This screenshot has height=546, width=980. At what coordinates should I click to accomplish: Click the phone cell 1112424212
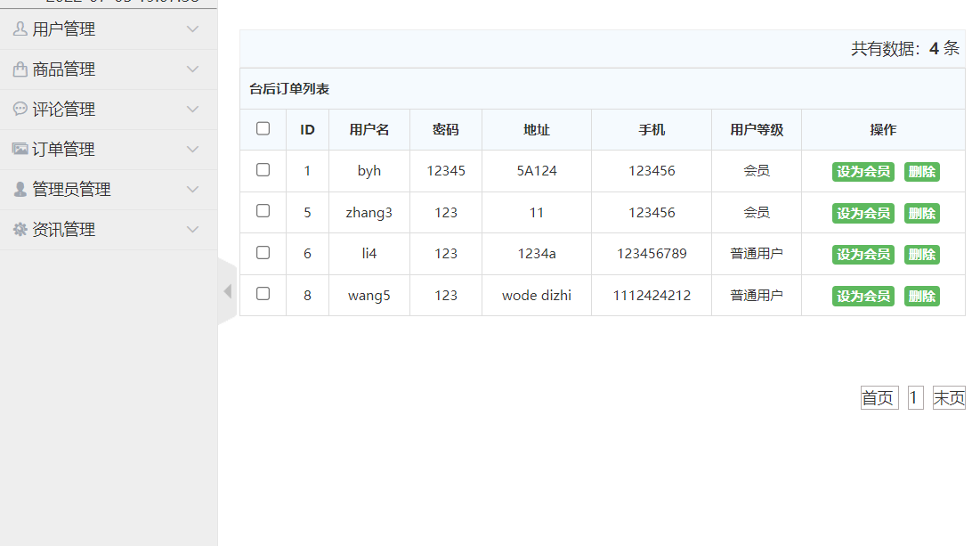tap(652, 295)
